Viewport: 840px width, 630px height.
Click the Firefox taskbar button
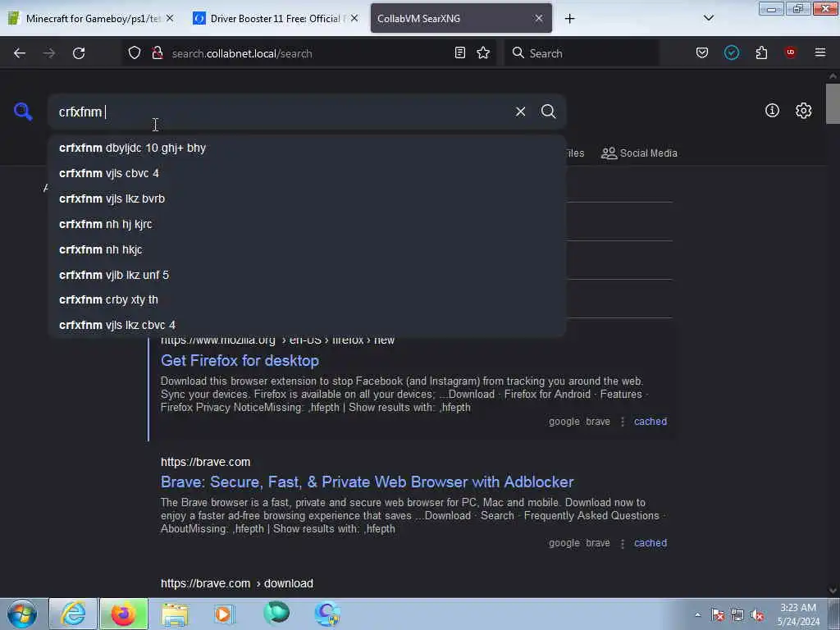coord(124,614)
